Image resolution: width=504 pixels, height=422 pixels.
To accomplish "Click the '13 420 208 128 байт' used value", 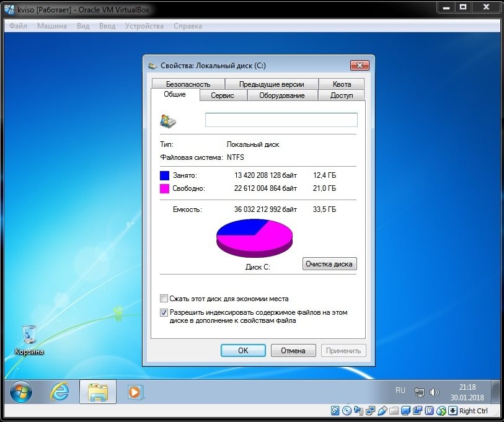I will pyautogui.click(x=265, y=175).
